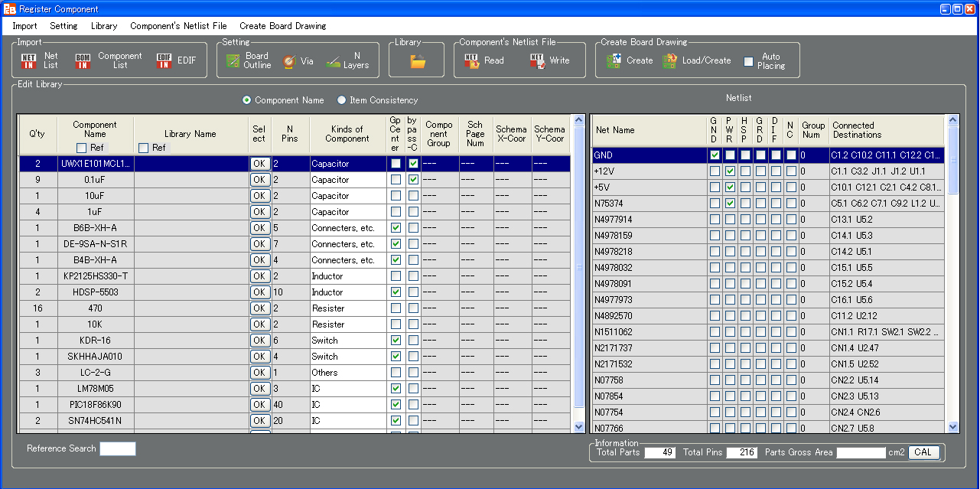The width and height of the screenshot is (980, 489).
Task: Click netlist table scrollbar down arrow
Action: click(x=953, y=427)
